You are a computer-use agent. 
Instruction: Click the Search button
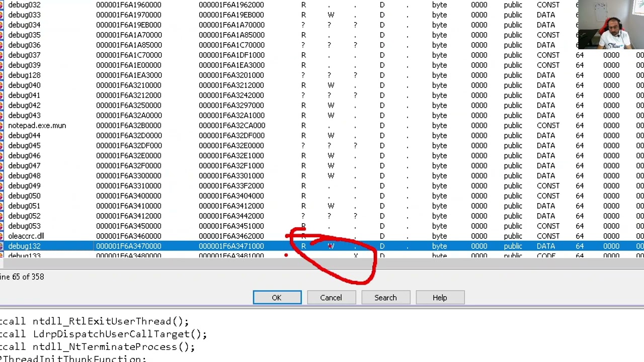pos(385,298)
